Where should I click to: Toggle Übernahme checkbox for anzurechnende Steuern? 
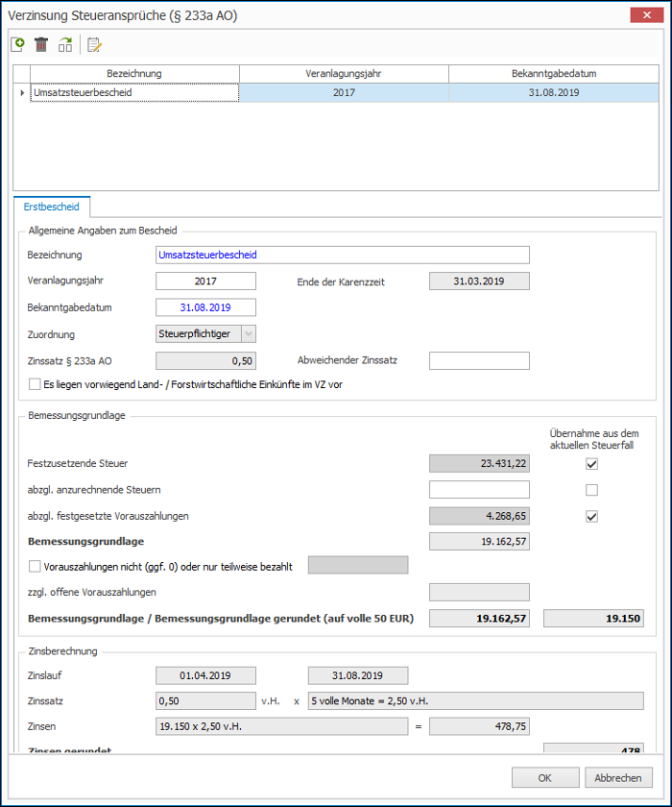coord(591,490)
